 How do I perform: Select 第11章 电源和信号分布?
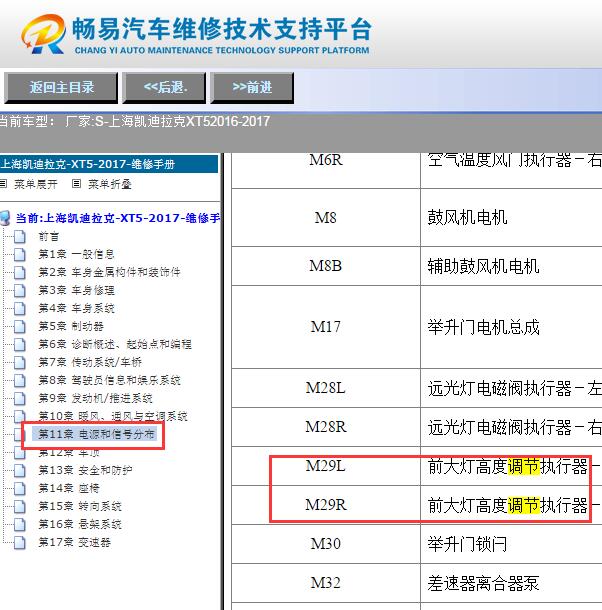(x=95, y=434)
